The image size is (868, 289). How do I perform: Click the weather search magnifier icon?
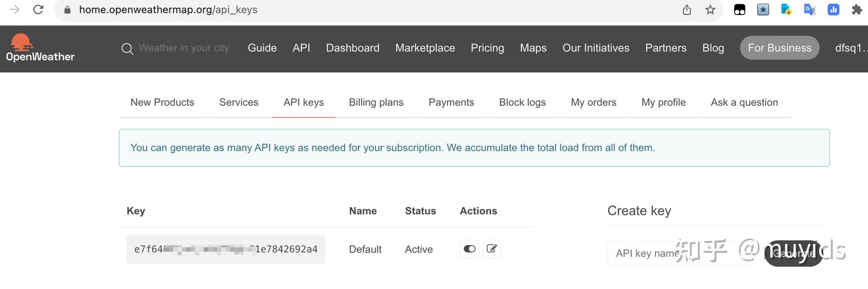click(x=127, y=49)
